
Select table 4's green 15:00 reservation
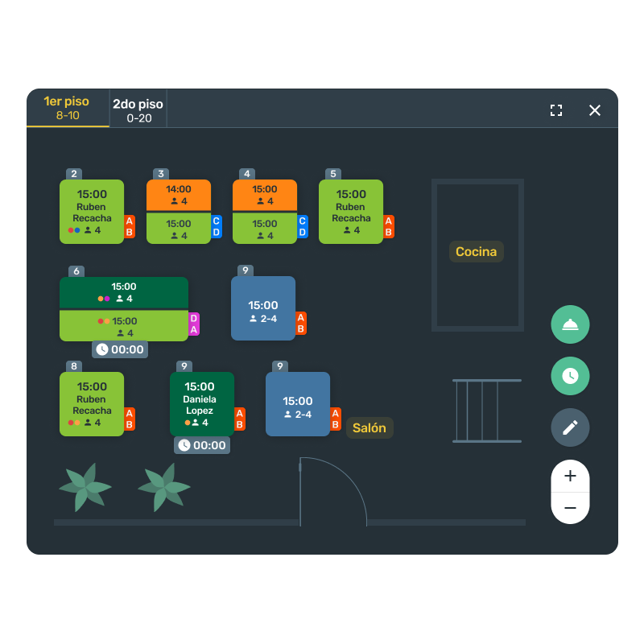tap(265, 229)
